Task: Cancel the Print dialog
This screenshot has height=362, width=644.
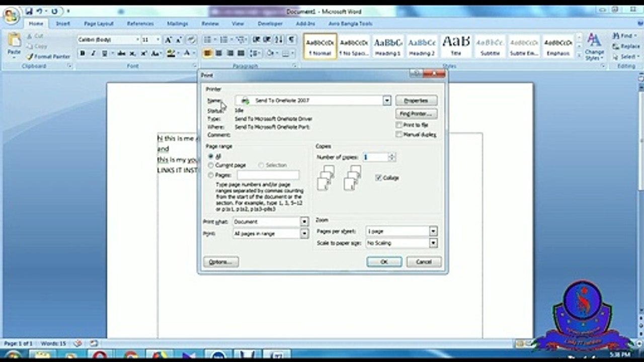Action: [x=424, y=262]
